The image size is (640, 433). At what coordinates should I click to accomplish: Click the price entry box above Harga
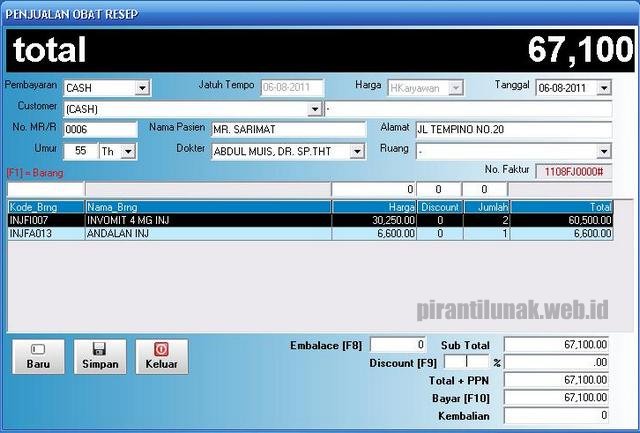point(373,189)
